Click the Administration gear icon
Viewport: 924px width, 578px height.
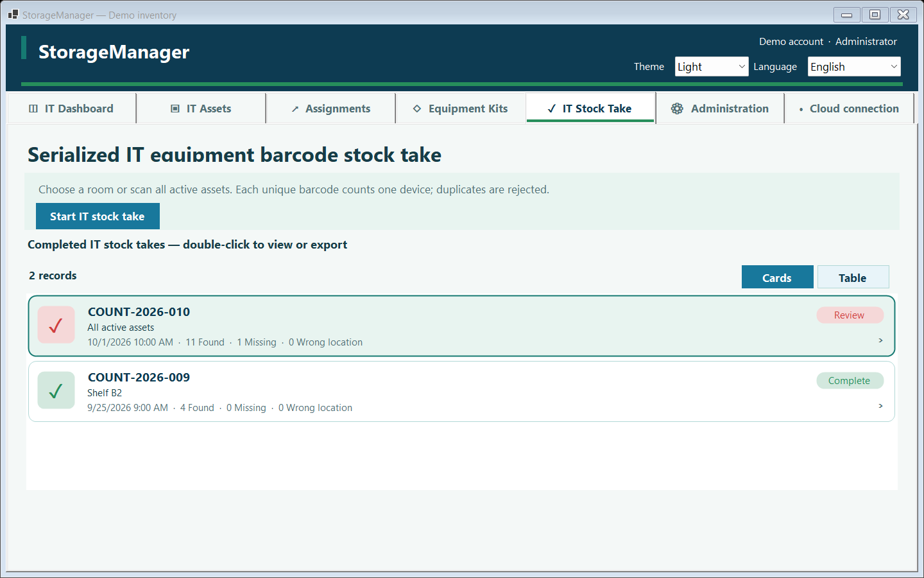pos(677,109)
